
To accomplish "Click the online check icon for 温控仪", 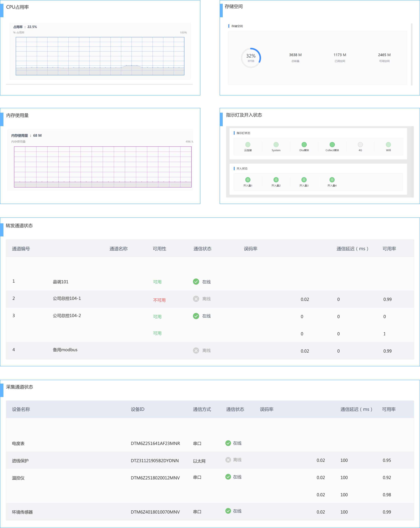I will [228, 477].
